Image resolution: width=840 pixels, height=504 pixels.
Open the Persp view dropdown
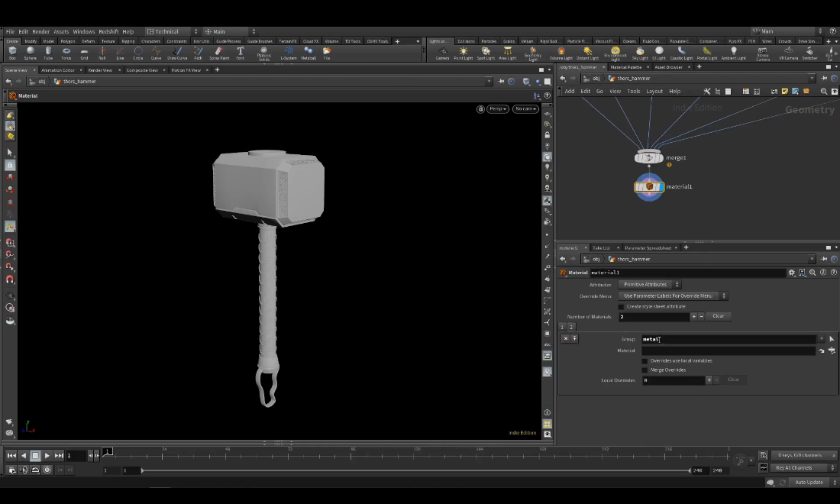pos(497,108)
